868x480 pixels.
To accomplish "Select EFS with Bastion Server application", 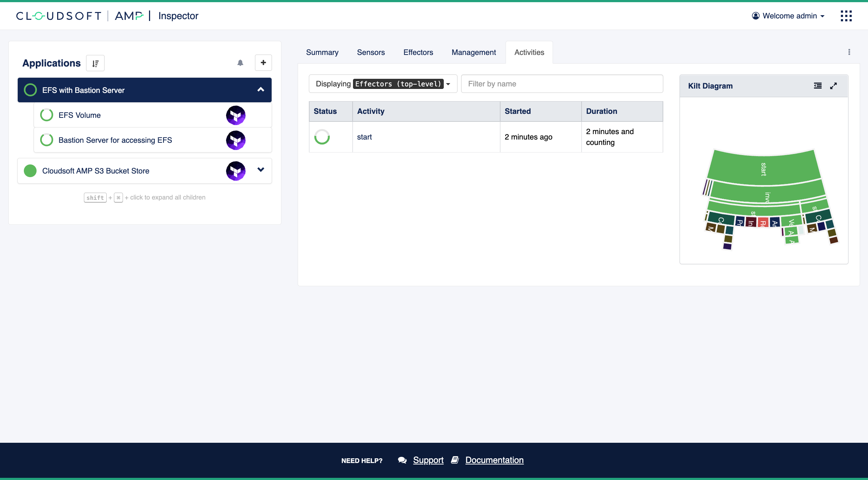I will click(x=144, y=90).
